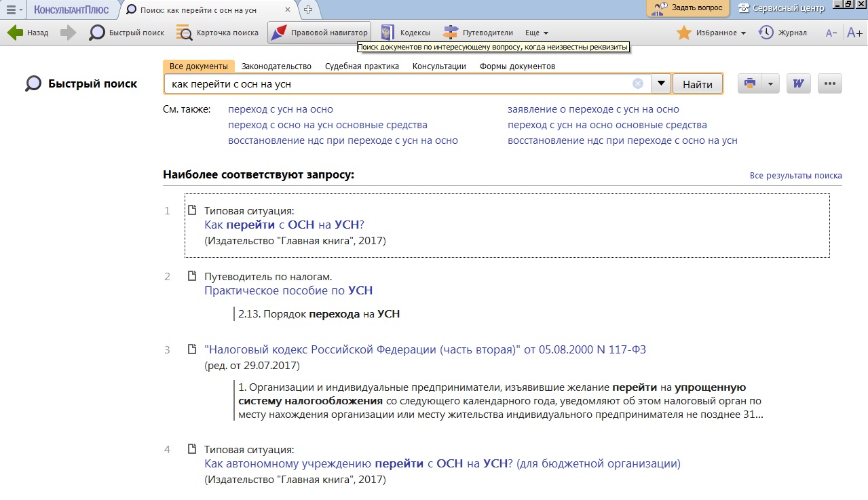Increase font size with A+ button
Viewport: 868px width, 500px height.
tap(854, 33)
